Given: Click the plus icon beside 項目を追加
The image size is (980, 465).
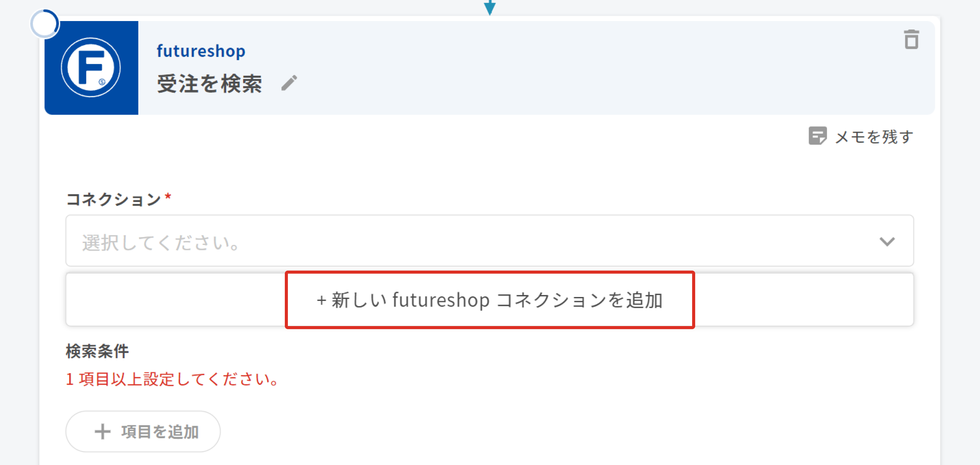Looking at the screenshot, I should [103, 431].
